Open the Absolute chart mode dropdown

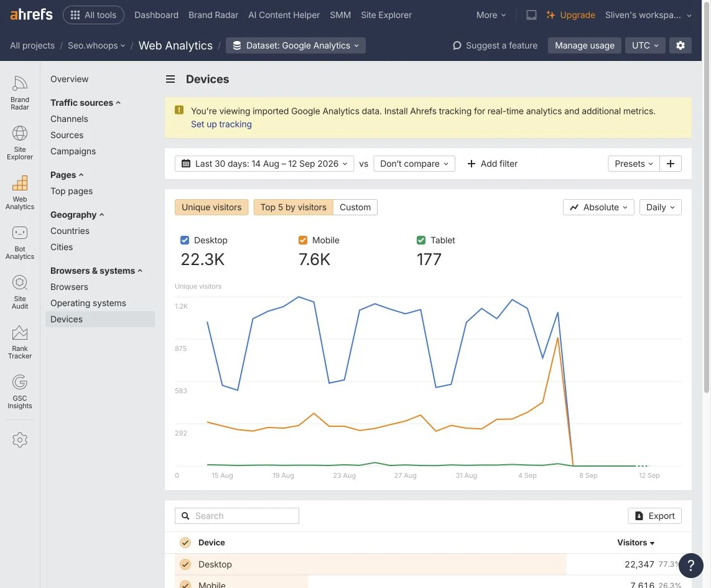tap(598, 207)
